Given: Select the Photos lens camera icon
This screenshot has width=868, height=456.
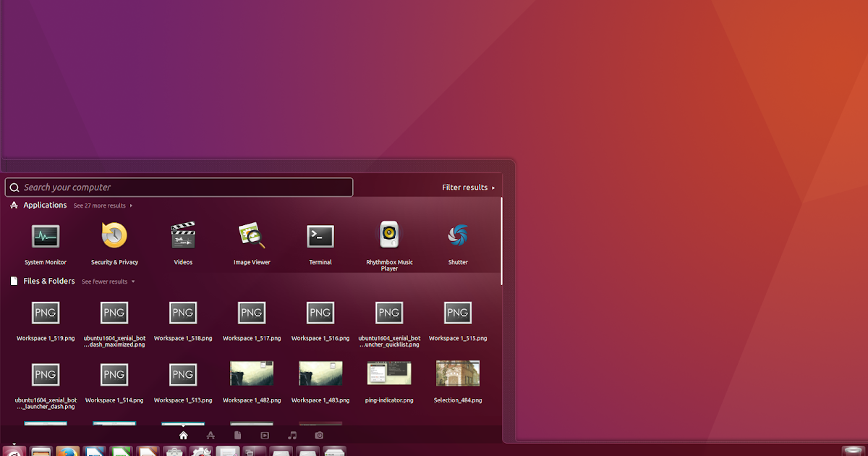Looking at the screenshot, I should (x=319, y=434).
